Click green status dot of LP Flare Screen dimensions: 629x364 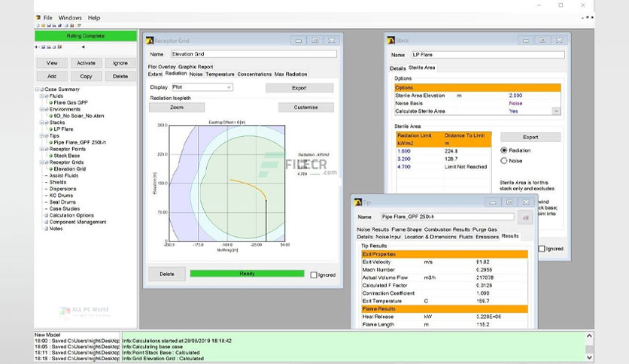[x=51, y=129]
